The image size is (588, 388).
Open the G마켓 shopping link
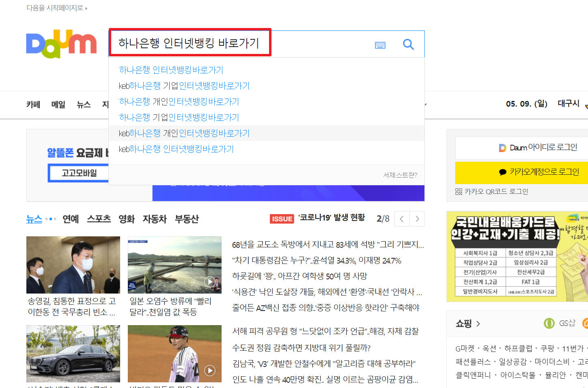coord(465,348)
